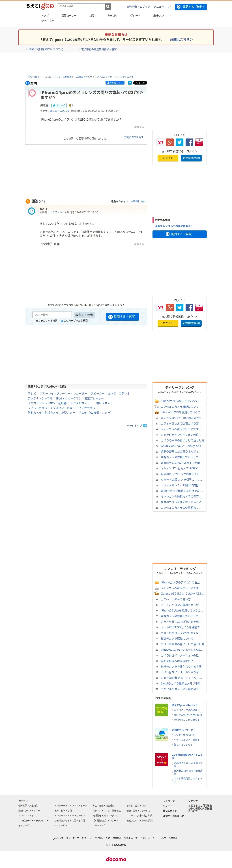The height and width of the screenshot is (868, 232).
Task: Click Facebook icon in lower login box
Action: pos(189,308)
